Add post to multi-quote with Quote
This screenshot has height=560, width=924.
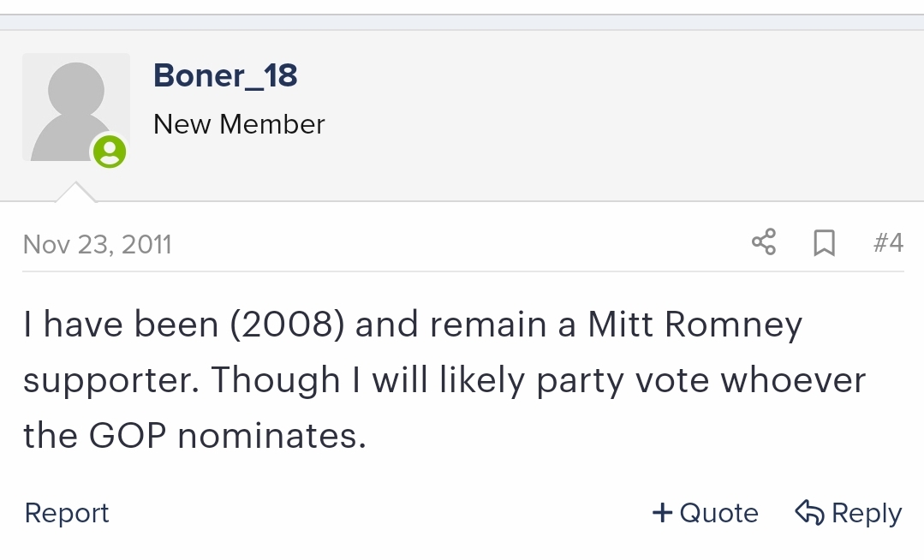point(706,513)
